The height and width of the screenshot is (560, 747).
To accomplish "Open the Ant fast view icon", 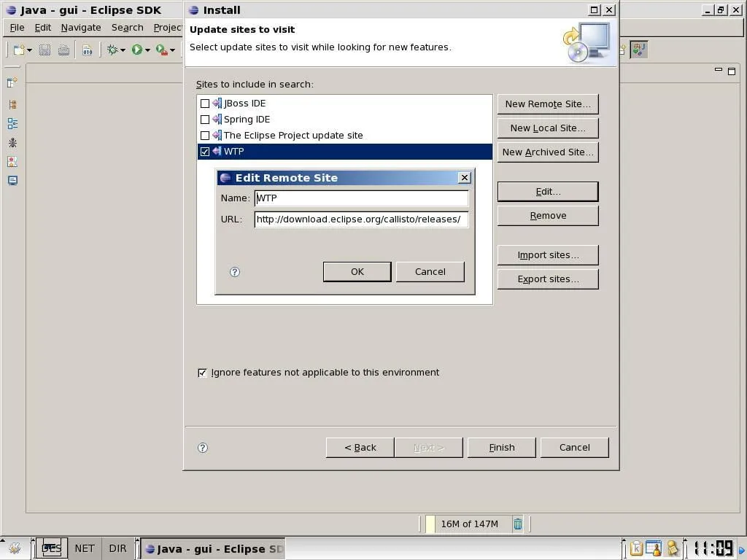I will (x=12, y=142).
